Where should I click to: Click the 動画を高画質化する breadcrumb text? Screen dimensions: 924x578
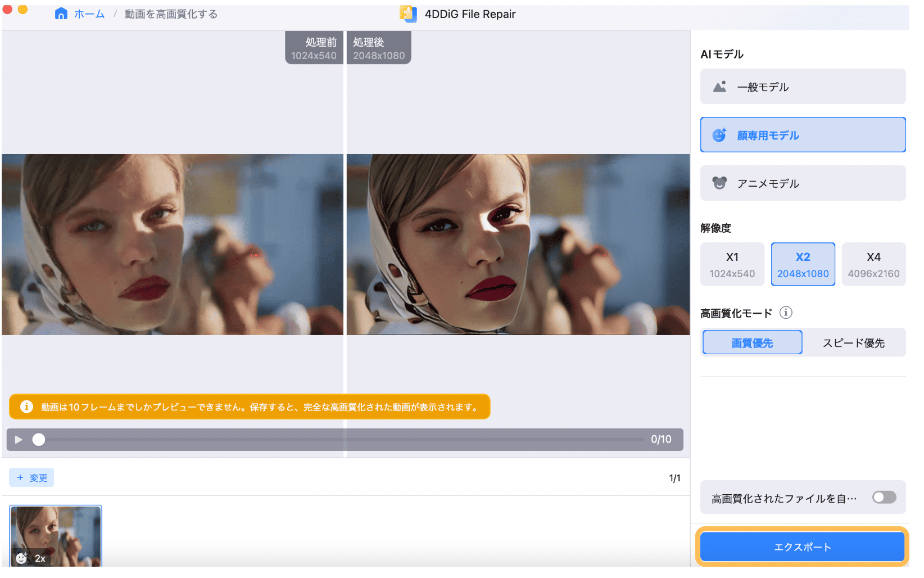click(171, 14)
